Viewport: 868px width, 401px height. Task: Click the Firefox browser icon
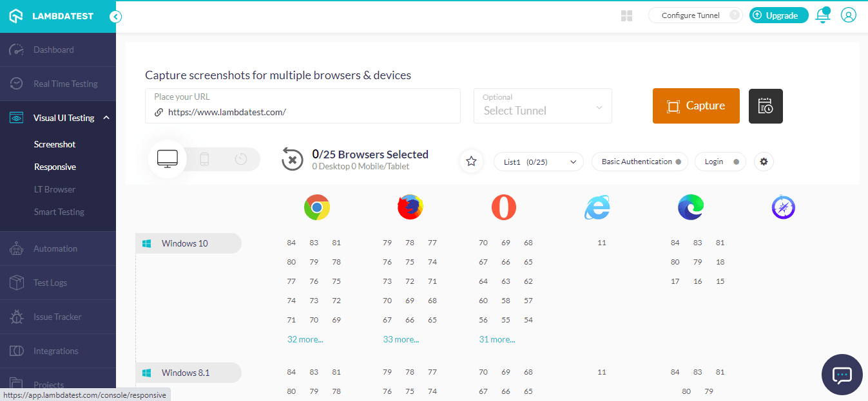click(410, 207)
